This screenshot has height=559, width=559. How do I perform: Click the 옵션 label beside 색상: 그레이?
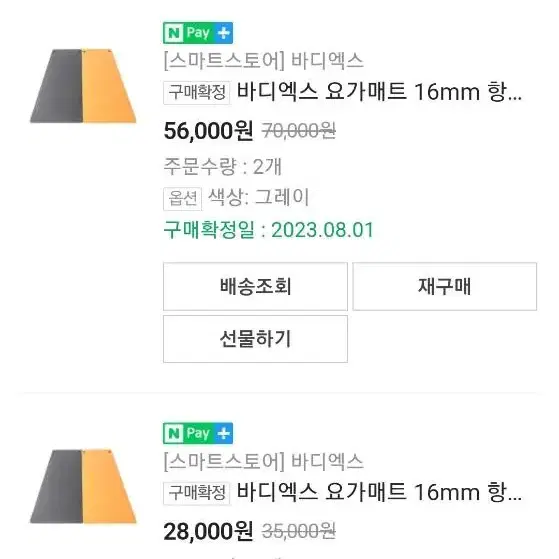pyautogui.click(x=183, y=199)
